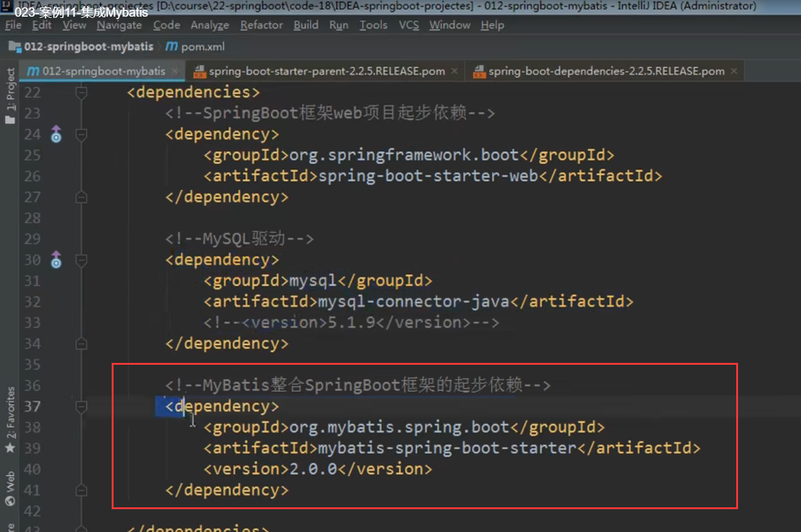Click the SpringBoot框架web项目起步依赖 comment on line 23

tap(330, 114)
